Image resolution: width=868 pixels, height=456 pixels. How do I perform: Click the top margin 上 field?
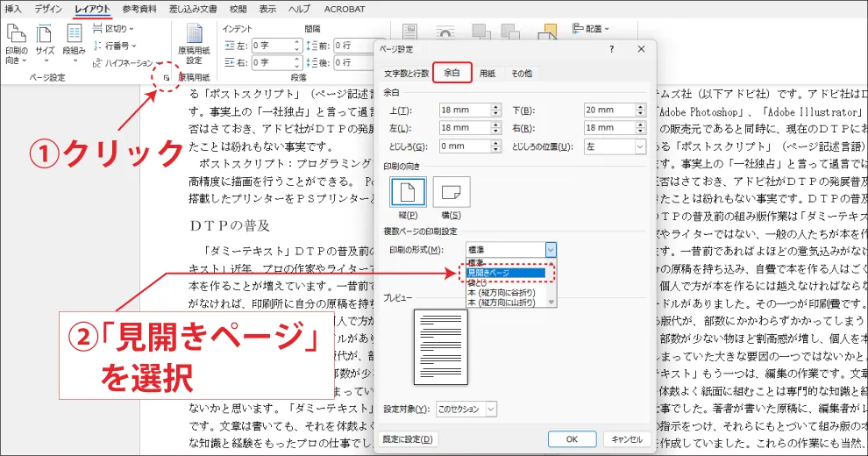[465, 110]
